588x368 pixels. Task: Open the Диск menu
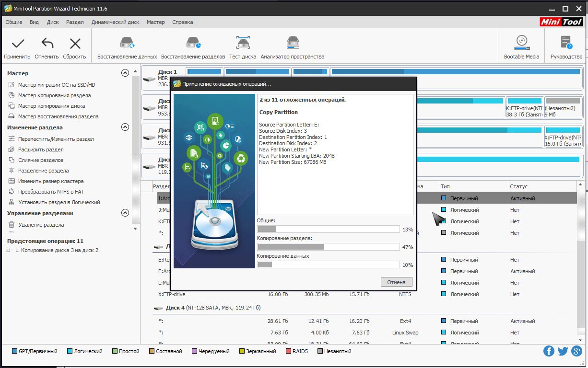coord(53,22)
